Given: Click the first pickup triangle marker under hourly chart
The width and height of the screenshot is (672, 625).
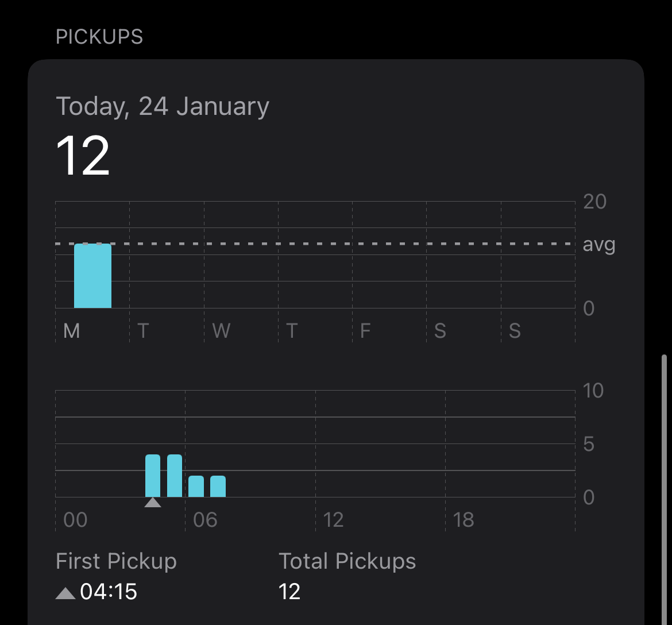Looking at the screenshot, I should (152, 503).
